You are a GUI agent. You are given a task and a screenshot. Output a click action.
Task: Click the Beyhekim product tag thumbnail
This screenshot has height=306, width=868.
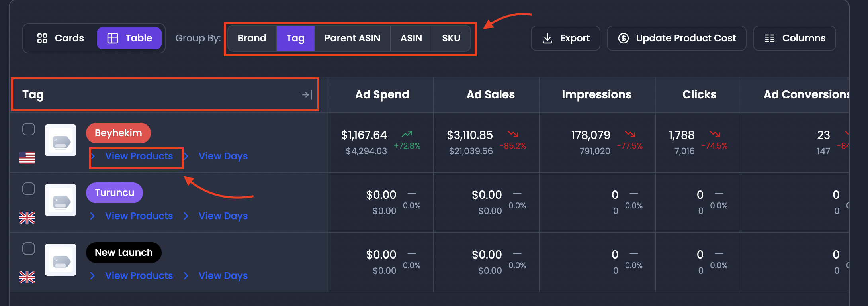(x=61, y=140)
